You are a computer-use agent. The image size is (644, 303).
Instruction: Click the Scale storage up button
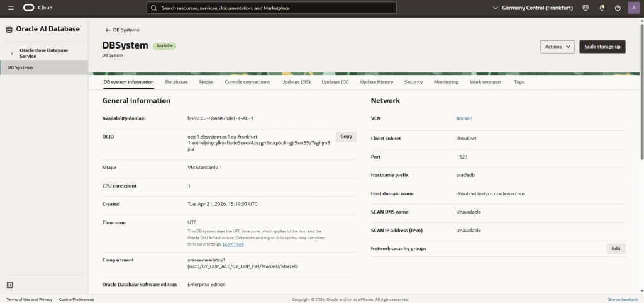click(602, 47)
